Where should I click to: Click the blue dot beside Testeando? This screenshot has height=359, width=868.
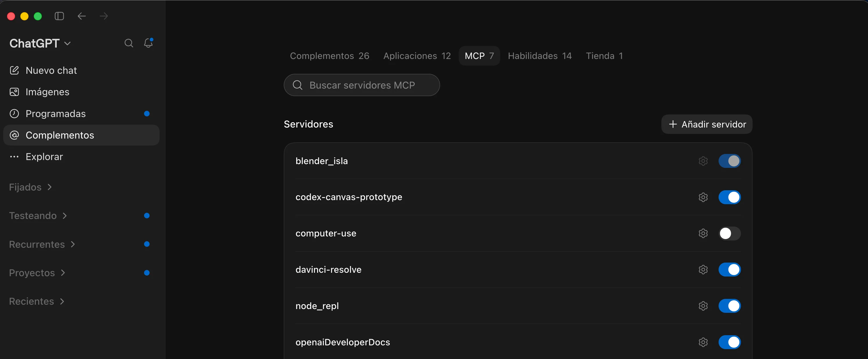(147, 216)
